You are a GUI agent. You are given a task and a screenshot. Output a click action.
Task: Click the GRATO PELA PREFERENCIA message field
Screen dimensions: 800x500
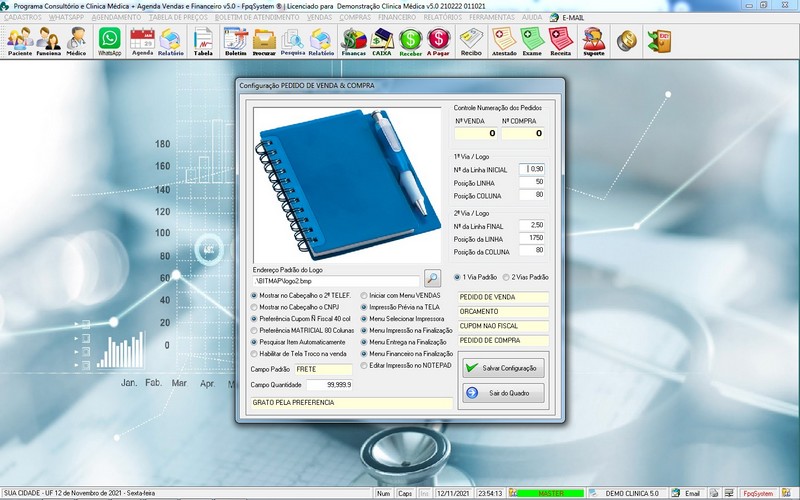click(x=352, y=403)
